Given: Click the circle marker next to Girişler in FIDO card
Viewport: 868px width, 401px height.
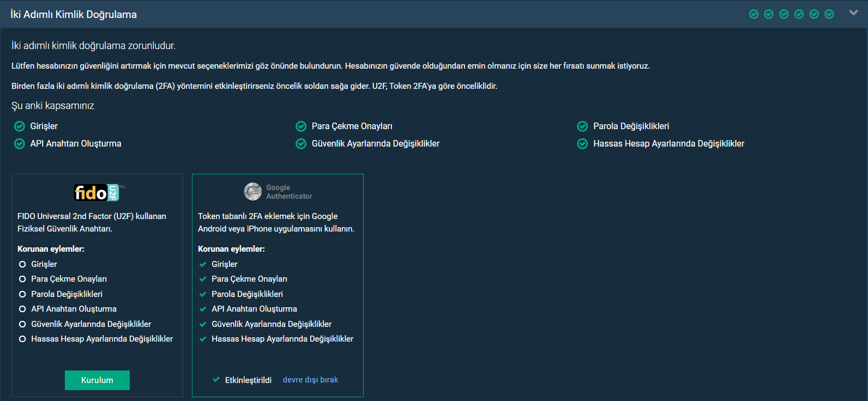Looking at the screenshot, I should (22, 264).
